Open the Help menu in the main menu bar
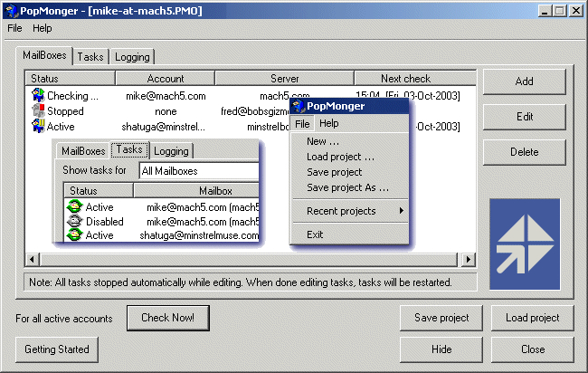This screenshot has width=588, height=373. (x=43, y=28)
